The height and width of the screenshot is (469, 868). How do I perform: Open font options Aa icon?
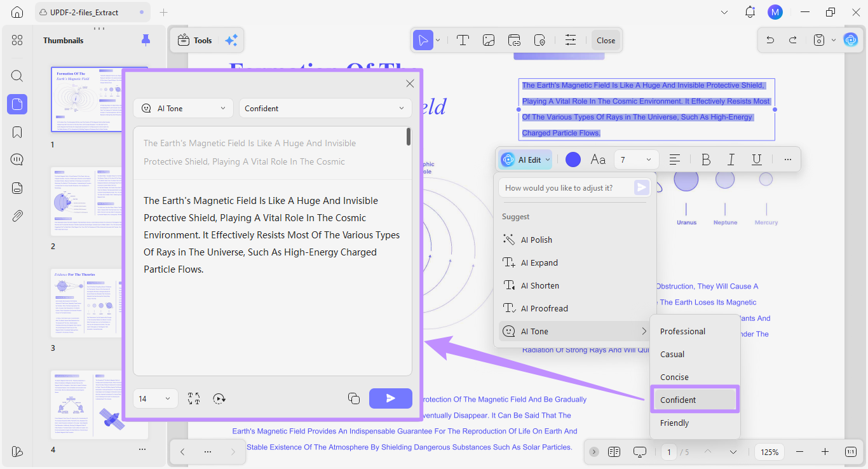[598, 160]
